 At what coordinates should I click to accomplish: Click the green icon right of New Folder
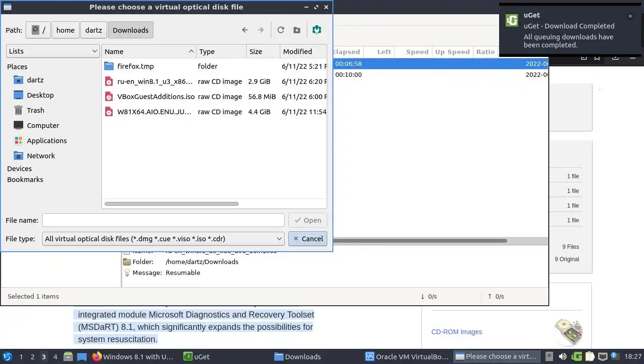[317, 30]
